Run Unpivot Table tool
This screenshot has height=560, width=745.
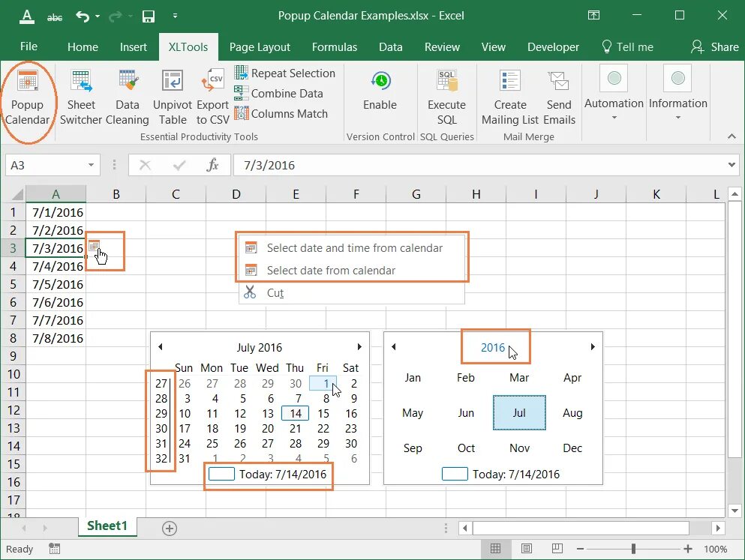click(x=173, y=97)
